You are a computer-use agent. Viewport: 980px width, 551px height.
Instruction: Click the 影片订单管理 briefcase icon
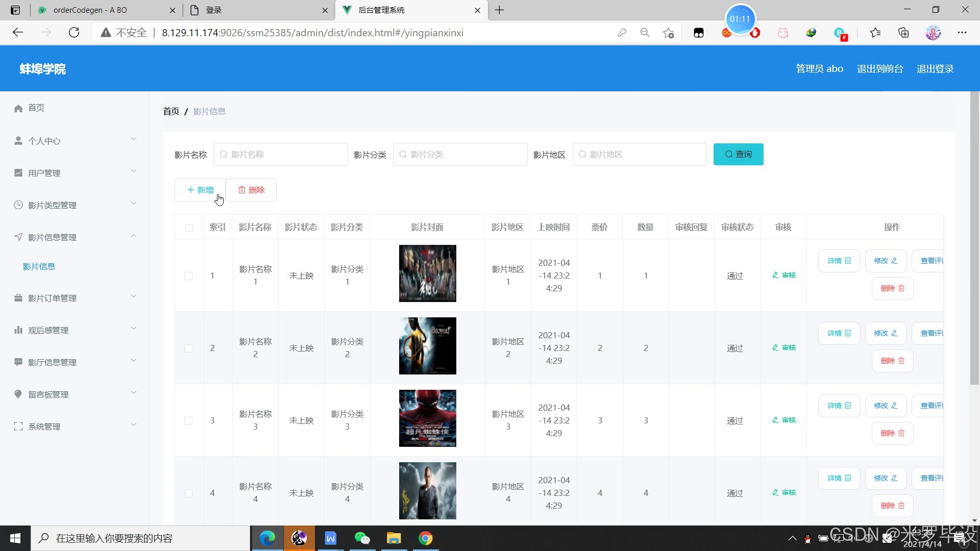[x=18, y=298]
